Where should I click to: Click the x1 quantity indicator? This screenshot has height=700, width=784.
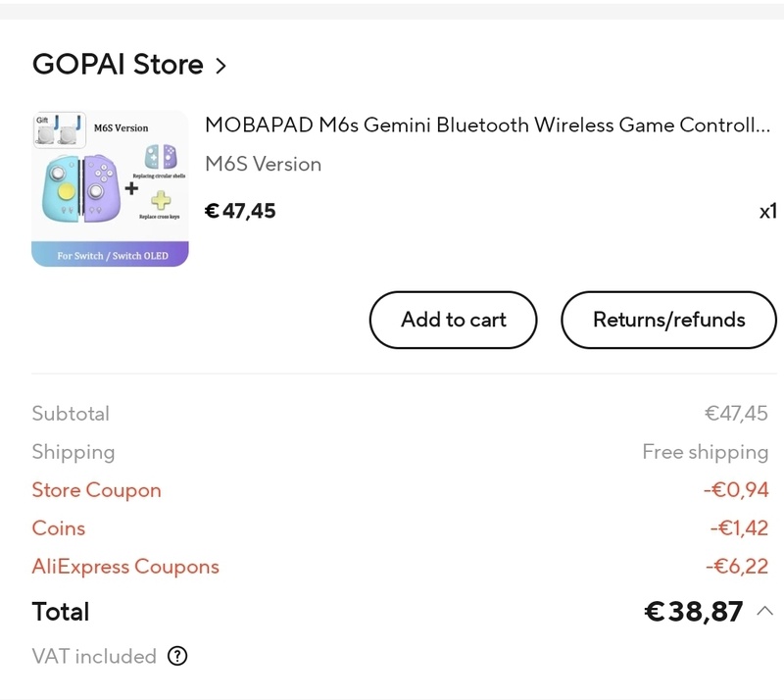(x=767, y=211)
